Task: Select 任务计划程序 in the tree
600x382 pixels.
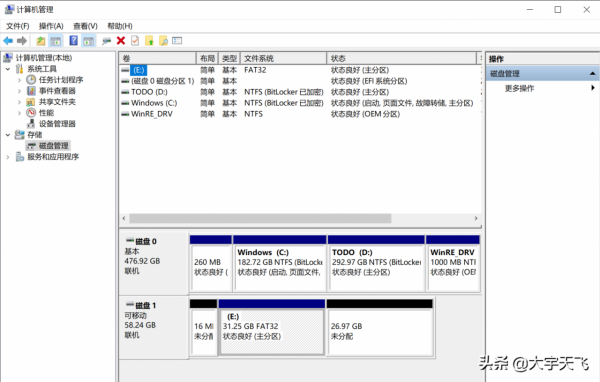Action: (61, 80)
